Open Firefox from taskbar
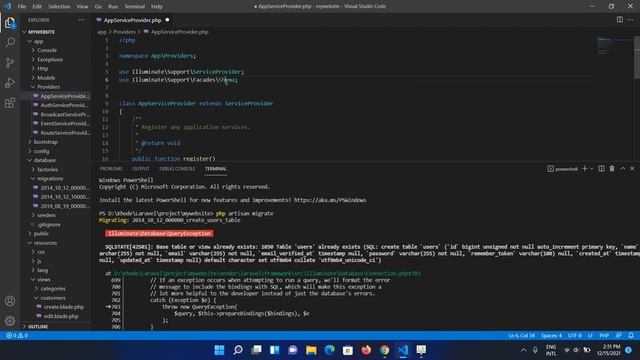Image resolution: width=640 pixels, height=360 pixels. pos(366,350)
